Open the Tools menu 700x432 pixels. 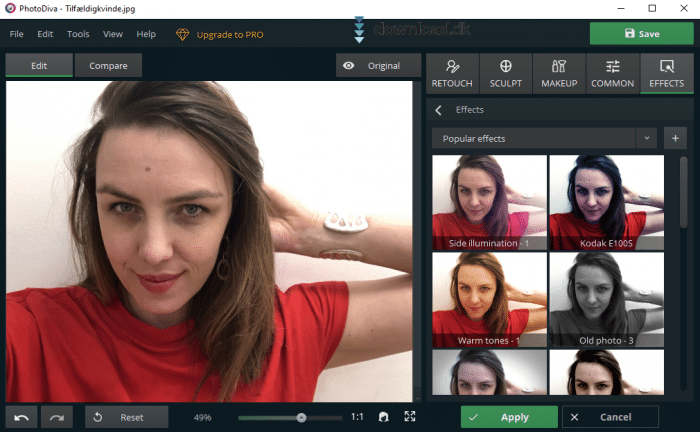point(78,34)
